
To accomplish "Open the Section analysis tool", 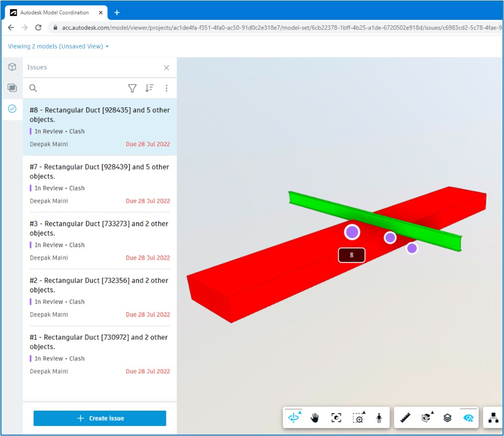I will coord(427,418).
